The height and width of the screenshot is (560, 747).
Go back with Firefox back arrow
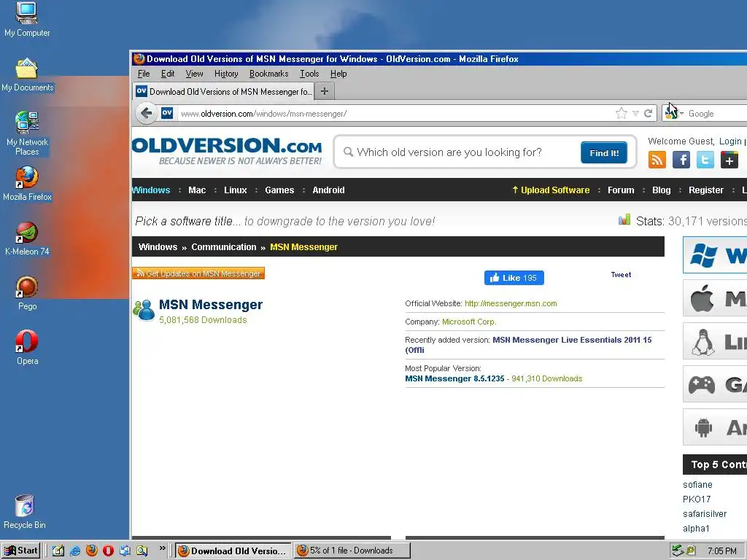pos(147,113)
